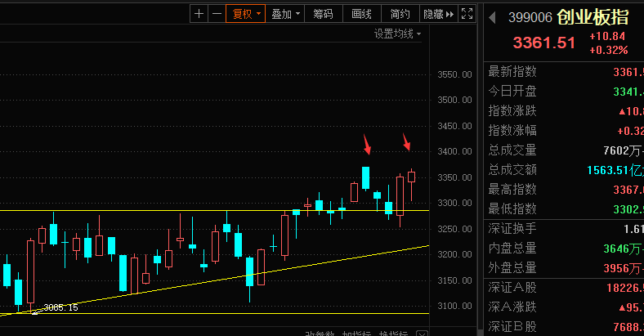Image resolution: width=644 pixels, height=336 pixels.
Task: Select the 最新指数 row label
Action: [x=512, y=71]
